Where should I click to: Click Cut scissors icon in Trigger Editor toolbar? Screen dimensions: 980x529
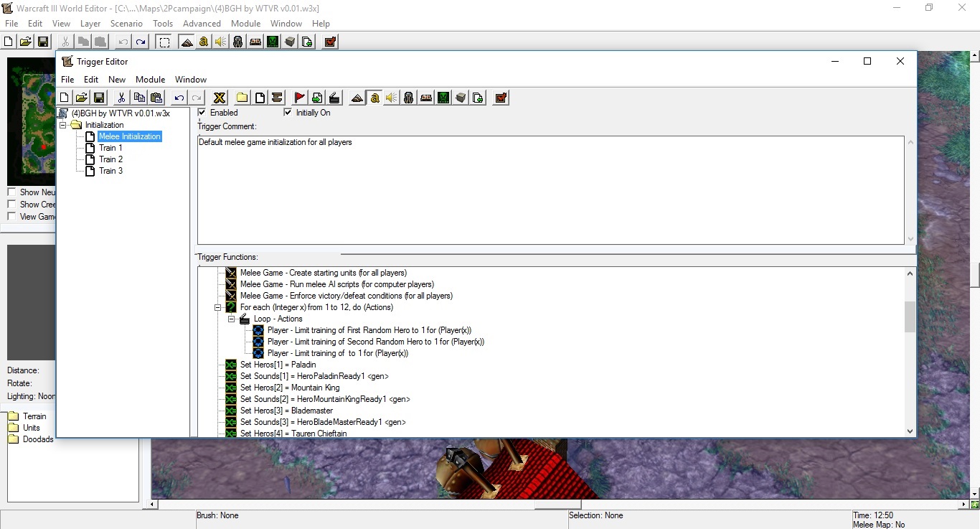coord(122,98)
